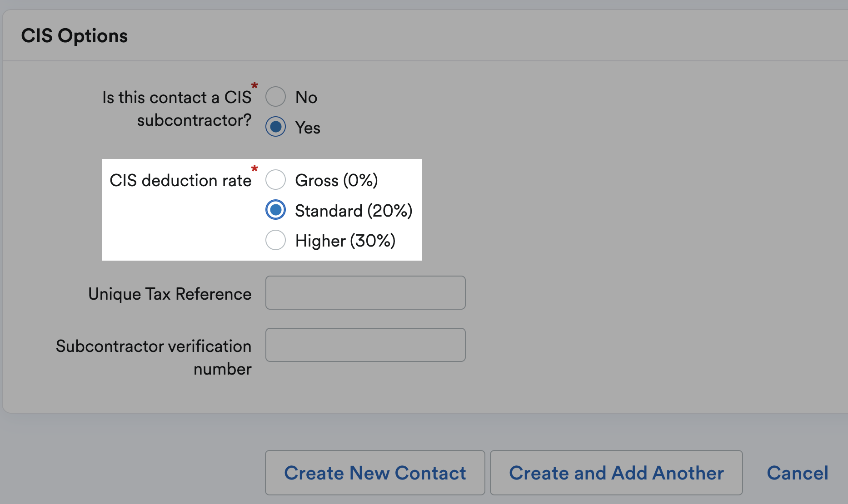Choose Standard (20%) deduction rate
The width and height of the screenshot is (848, 504).
pyautogui.click(x=275, y=210)
